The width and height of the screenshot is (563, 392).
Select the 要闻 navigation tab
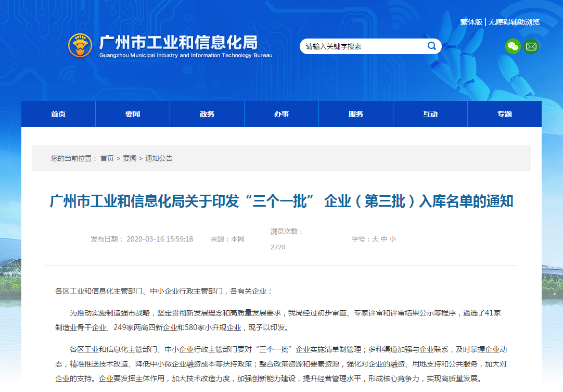click(x=133, y=114)
